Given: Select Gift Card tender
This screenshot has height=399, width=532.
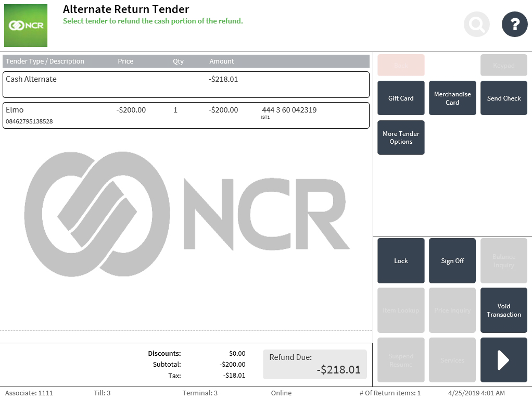Looking at the screenshot, I should click(401, 98).
